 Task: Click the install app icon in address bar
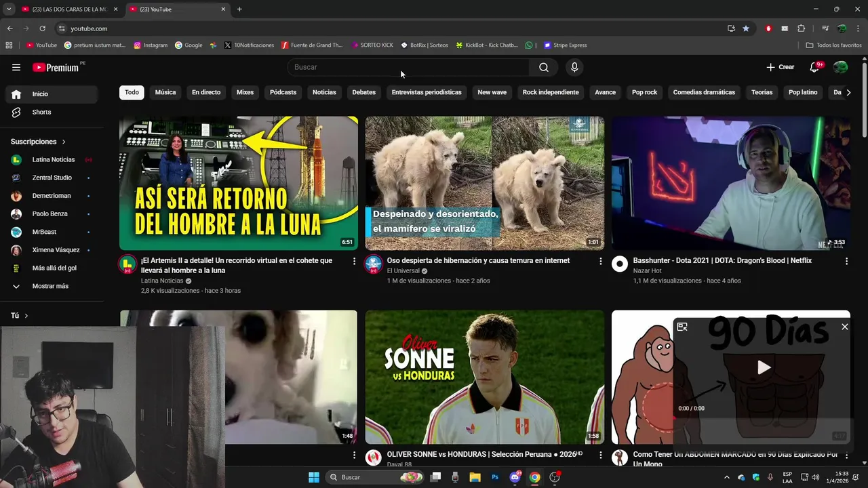pos(731,28)
